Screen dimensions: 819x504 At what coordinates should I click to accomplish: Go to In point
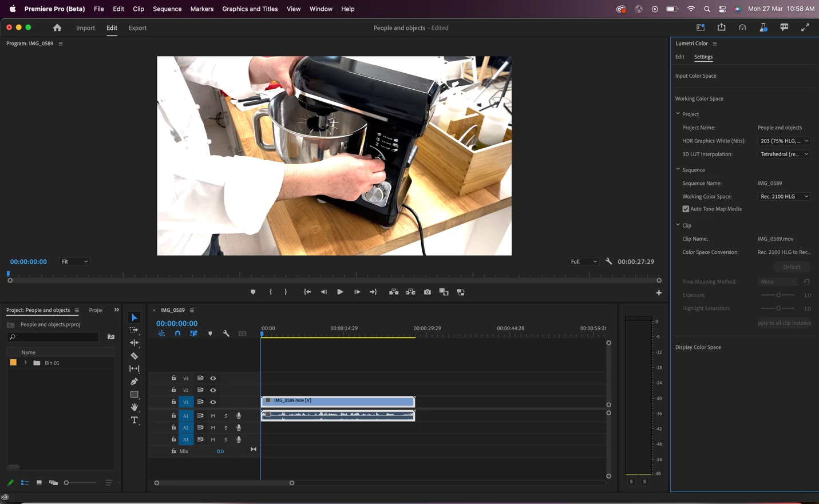(x=307, y=292)
